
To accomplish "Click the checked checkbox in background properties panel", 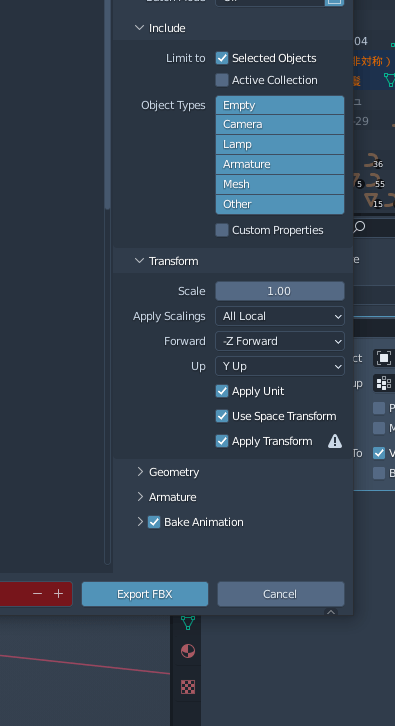I will tap(379, 453).
